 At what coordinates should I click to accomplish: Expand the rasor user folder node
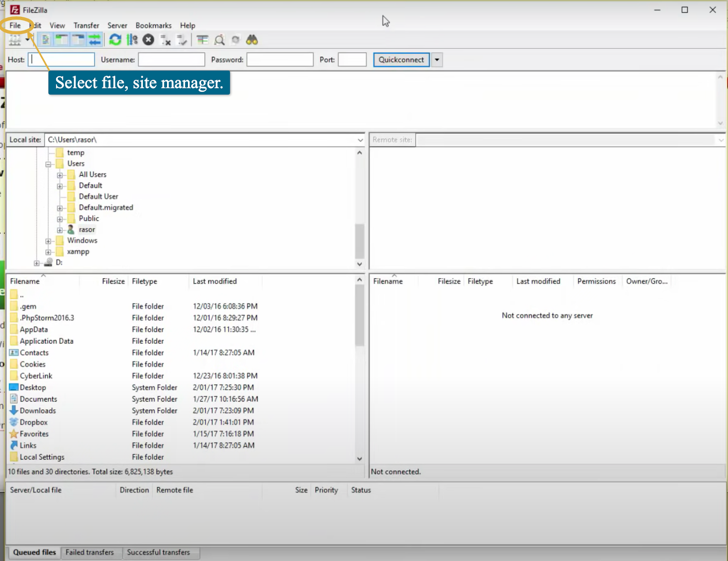click(60, 230)
